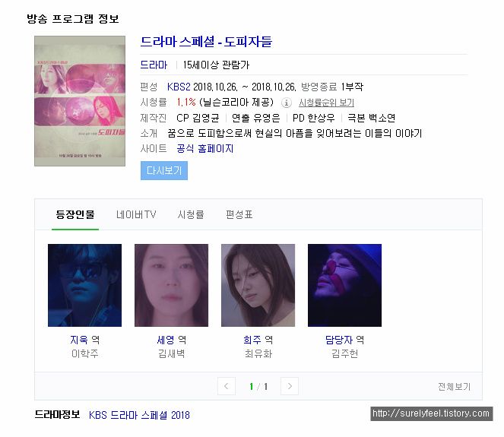Select the 등장인물 tab
Image resolution: width=504 pixels, height=437 pixels.
[x=75, y=214]
